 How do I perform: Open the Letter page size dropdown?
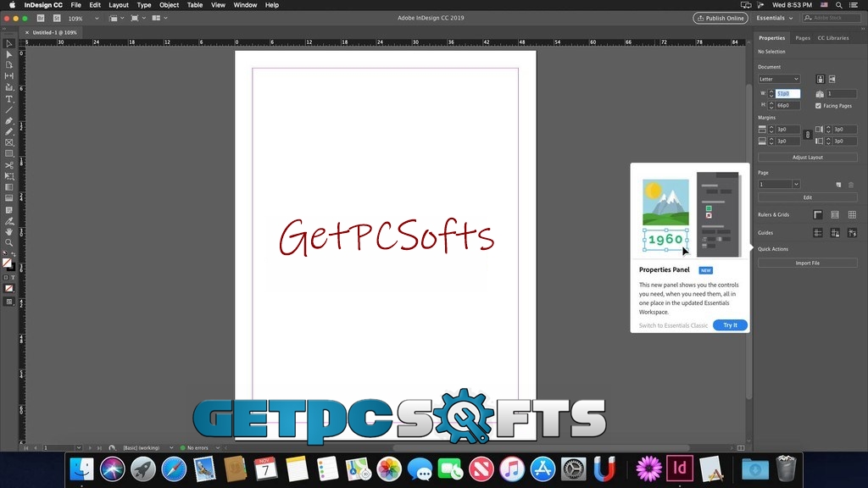(779, 79)
